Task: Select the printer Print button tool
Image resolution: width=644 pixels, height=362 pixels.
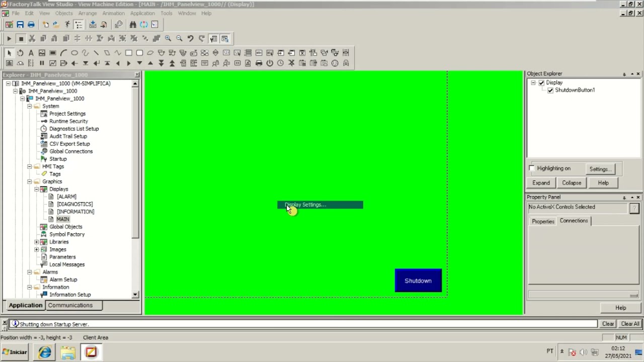Action: tap(259, 63)
